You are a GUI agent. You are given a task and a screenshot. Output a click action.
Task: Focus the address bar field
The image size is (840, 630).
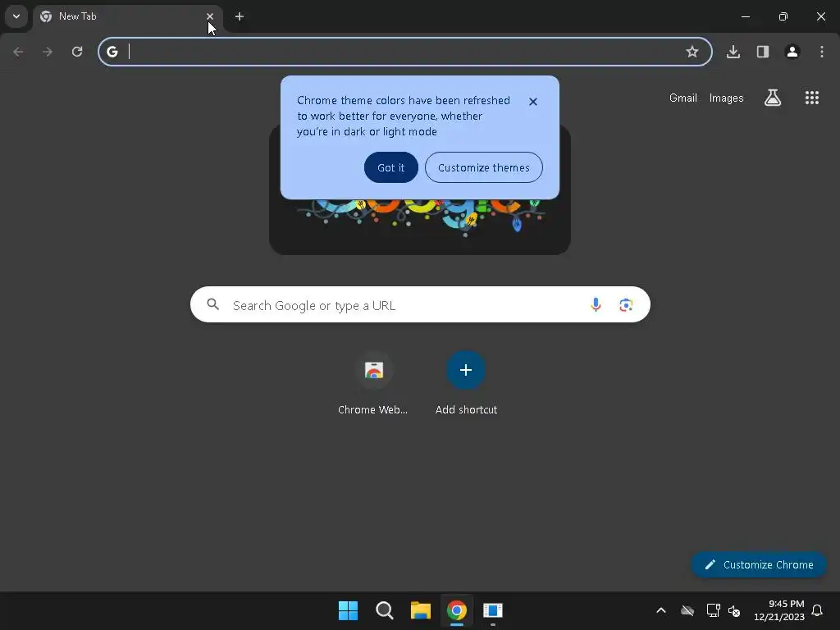tap(405, 52)
